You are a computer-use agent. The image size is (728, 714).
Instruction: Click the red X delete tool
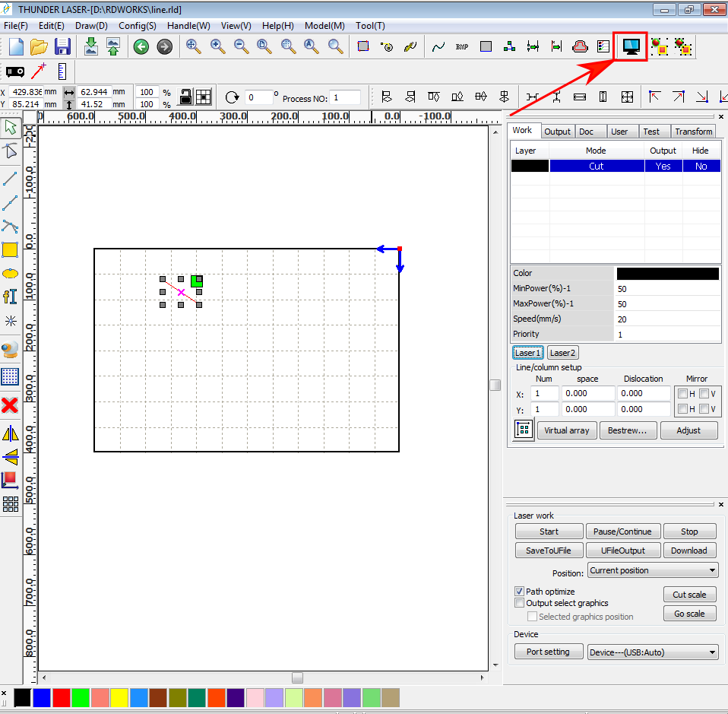pos(10,405)
